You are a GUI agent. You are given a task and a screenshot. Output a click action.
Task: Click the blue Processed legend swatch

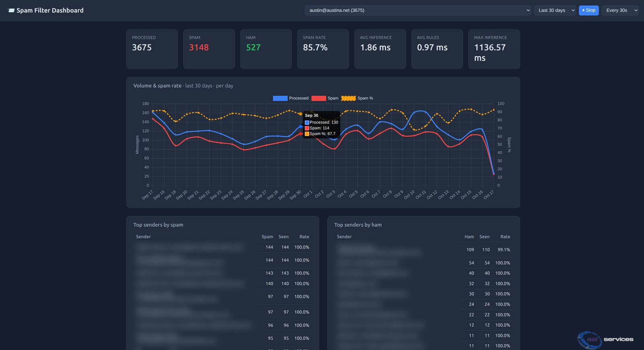[280, 98]
